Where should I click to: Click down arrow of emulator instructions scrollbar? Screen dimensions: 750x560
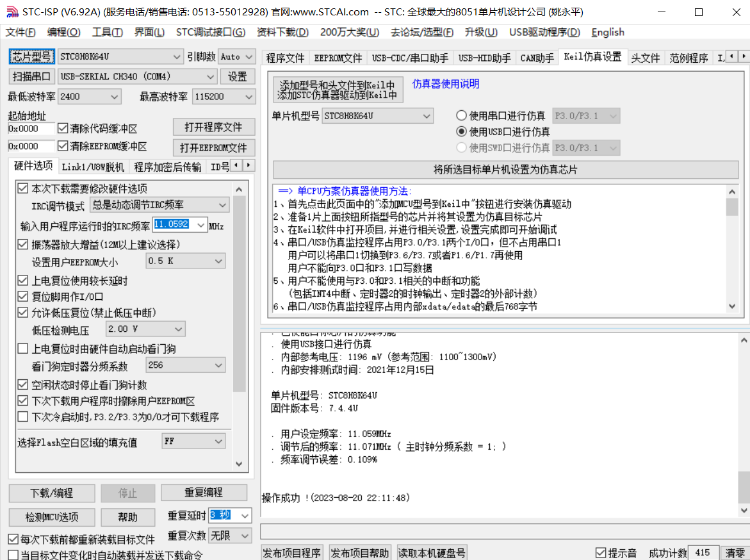[732, 306]
